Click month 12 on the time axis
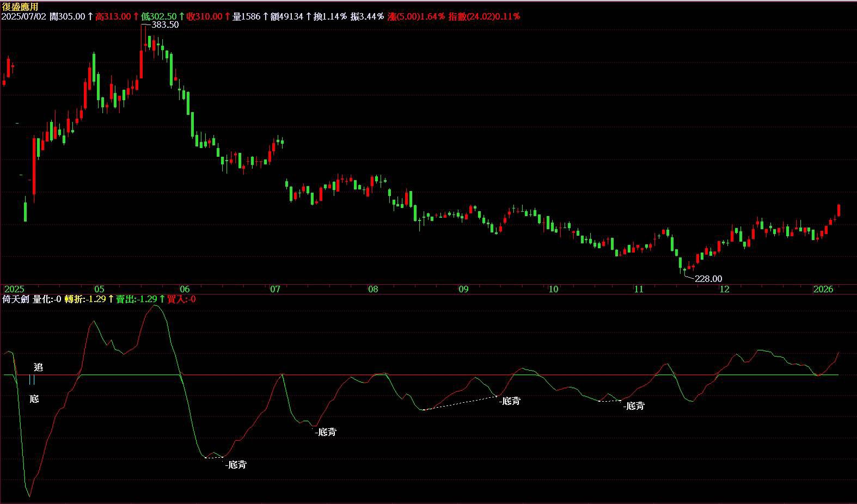857x504 pixels. tap(724, 289)
